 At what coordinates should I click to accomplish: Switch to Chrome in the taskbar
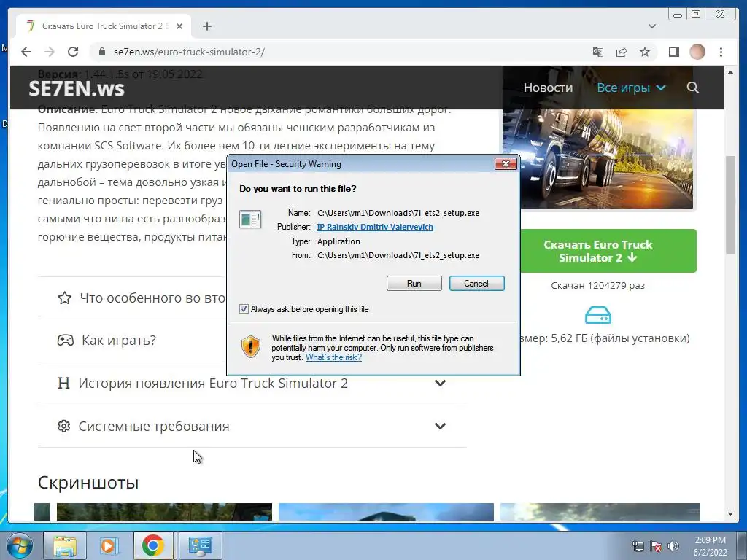153,545
